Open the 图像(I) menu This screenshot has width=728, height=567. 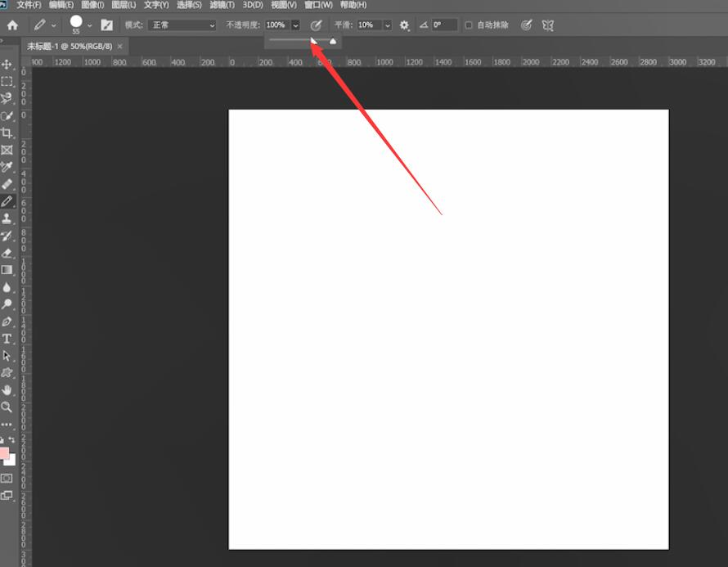[x=92, y=5]
